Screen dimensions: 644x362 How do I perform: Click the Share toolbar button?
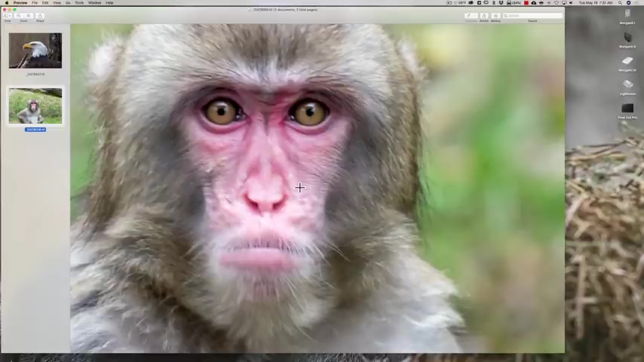[x=40, y=16]
